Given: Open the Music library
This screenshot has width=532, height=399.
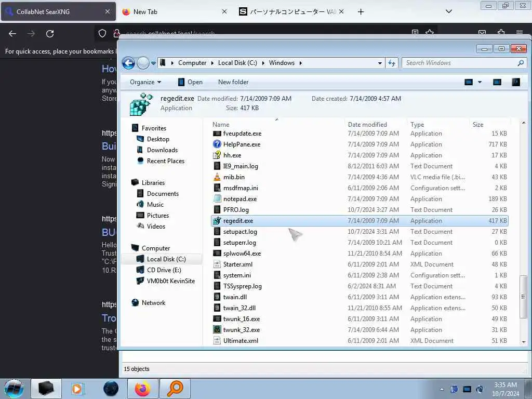Looking at the screenshot, I should (155, 204).
